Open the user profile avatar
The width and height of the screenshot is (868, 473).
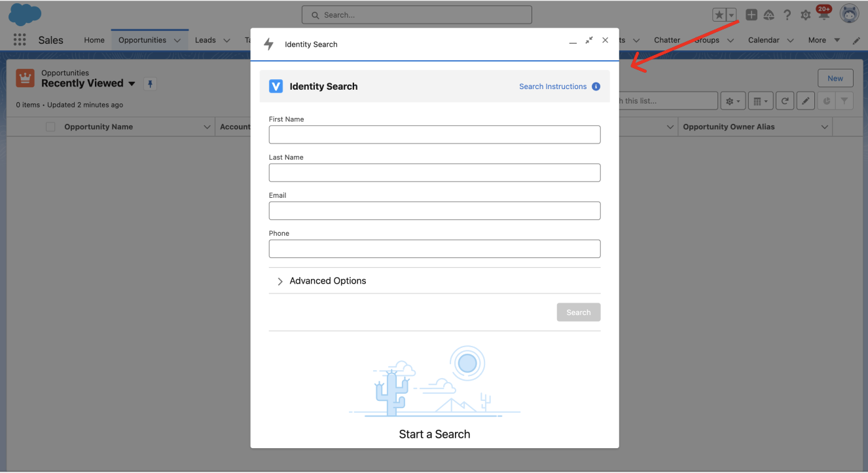coord(850,14)
